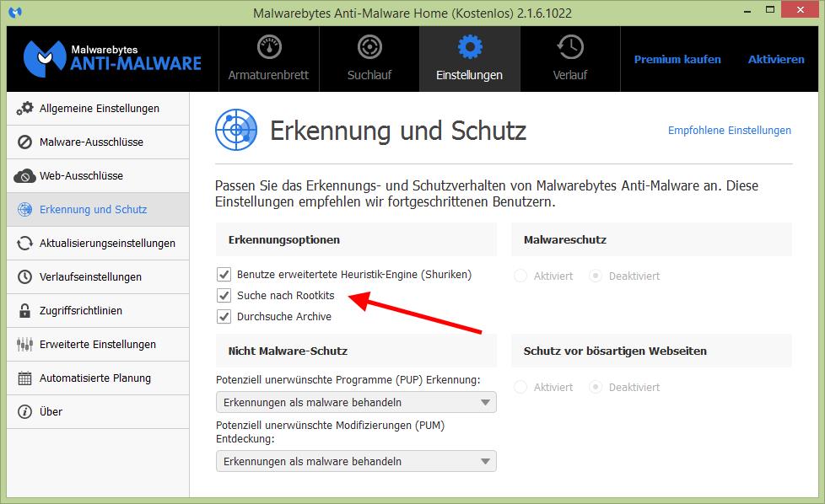Switch to the Suchlauf tab
825x504 pixels.
369,59
